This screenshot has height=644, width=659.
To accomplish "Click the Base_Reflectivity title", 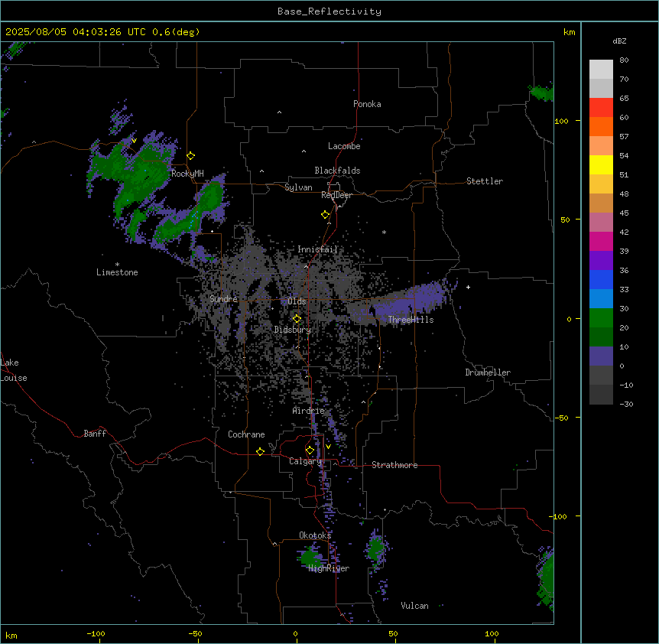I will pos(329,11).
